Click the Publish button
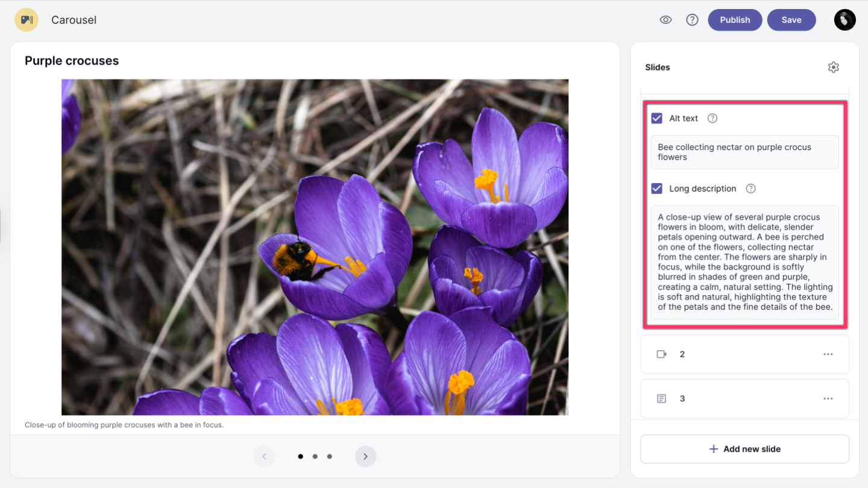The image size is (868, 488). pyautogui.click(x=734, y=20)
